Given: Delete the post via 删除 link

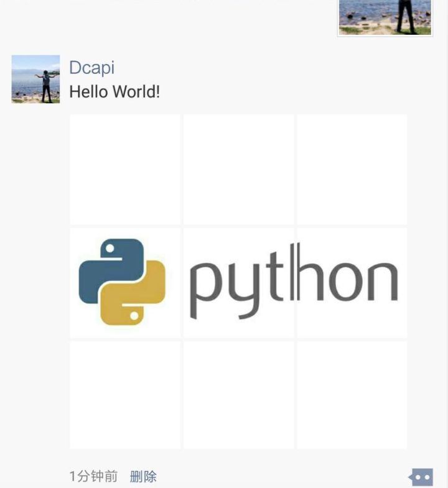Looking at the screenshot, I should click(143, 476).
